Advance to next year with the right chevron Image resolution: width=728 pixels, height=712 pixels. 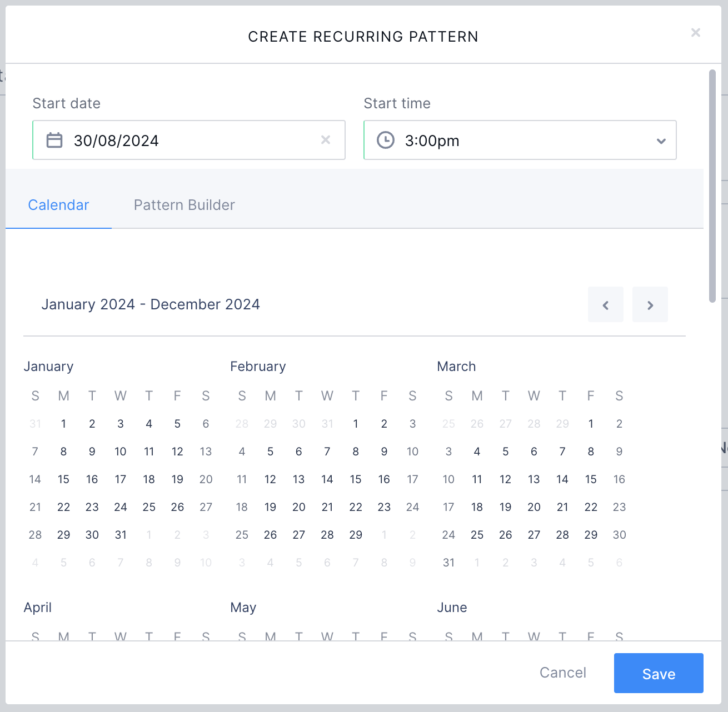click(650, 304)
